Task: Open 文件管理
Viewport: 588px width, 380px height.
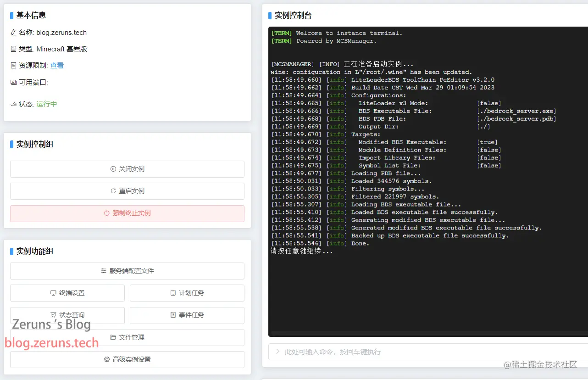Action: 127,337
